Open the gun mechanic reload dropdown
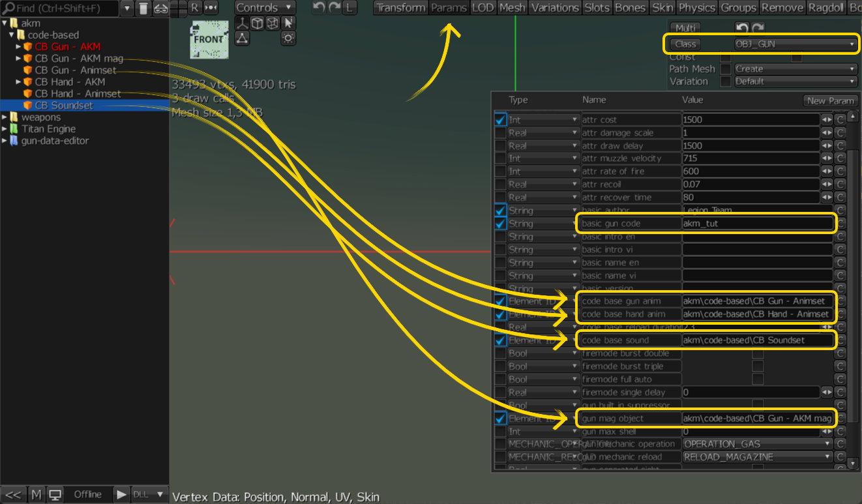The width and height of the screenshot is (862, 504). pyautogui.click(x=758, y=457)
